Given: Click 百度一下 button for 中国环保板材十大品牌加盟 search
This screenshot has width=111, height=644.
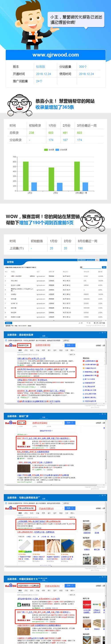Looking at the screenshot, I should 70,585.
